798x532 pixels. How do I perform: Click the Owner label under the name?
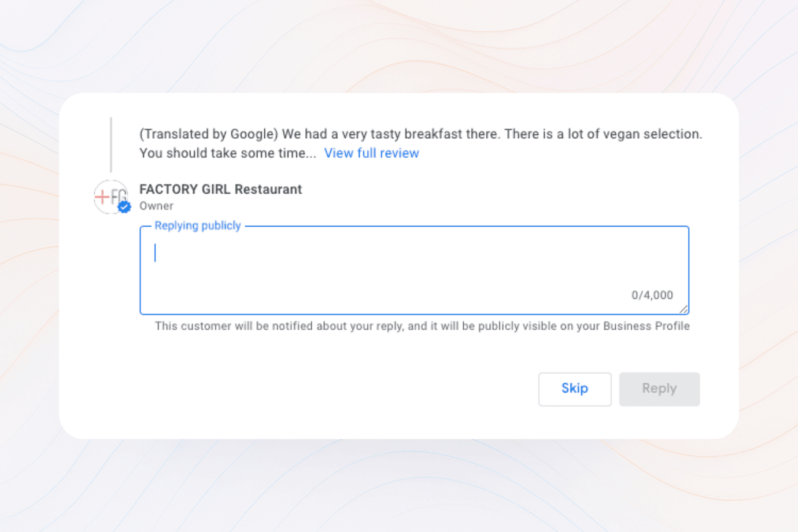click(x=156, y=206)
